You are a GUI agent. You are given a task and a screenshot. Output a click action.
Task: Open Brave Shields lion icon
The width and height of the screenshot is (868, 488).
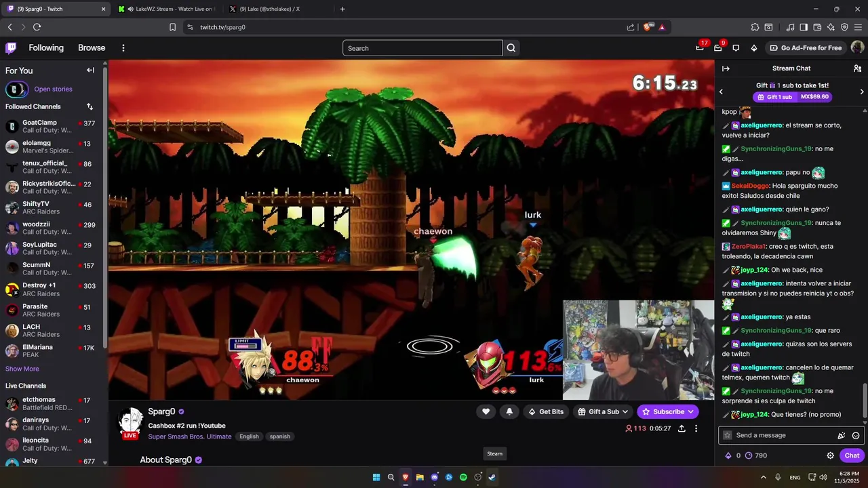point(647,27)
